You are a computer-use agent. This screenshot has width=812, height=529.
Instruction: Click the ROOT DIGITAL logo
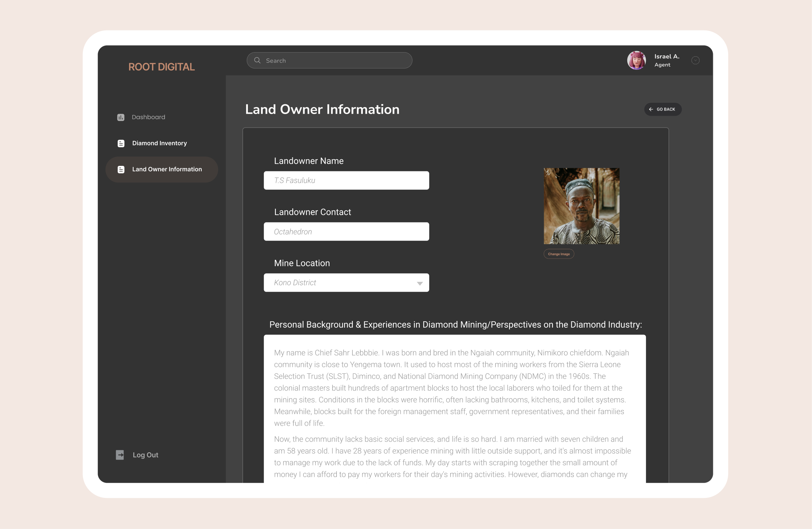161,67
